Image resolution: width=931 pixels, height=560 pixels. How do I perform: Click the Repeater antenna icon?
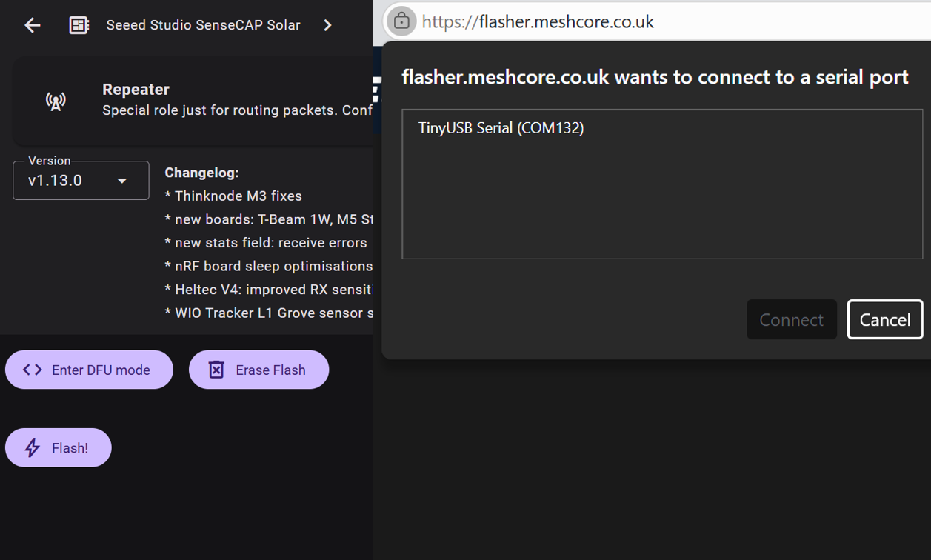56,101
